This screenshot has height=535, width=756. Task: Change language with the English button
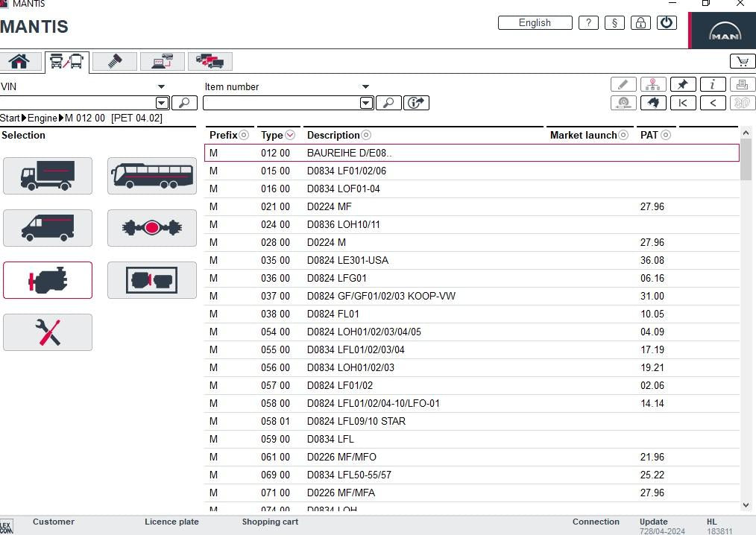tap(535, 22)
